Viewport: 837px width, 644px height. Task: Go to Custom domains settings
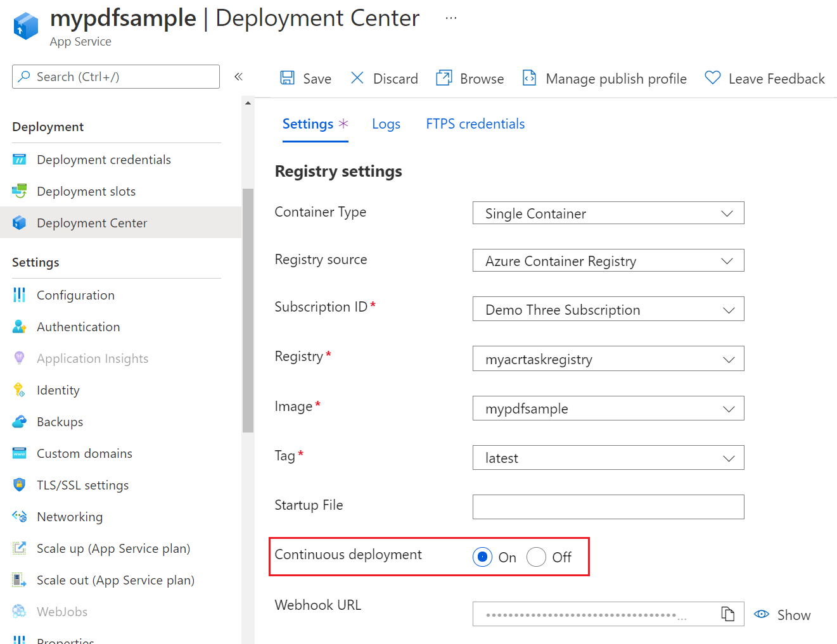point(84,453)
